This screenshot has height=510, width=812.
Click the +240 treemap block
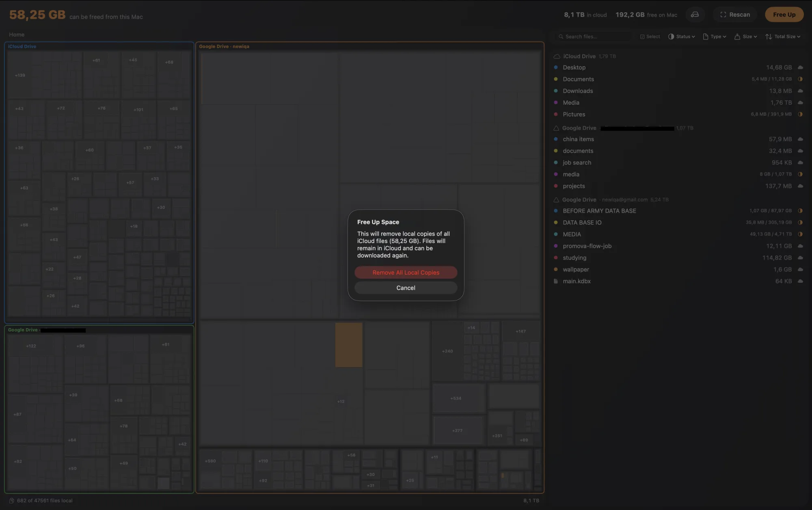pyautogui.click(x=447, y=351)
